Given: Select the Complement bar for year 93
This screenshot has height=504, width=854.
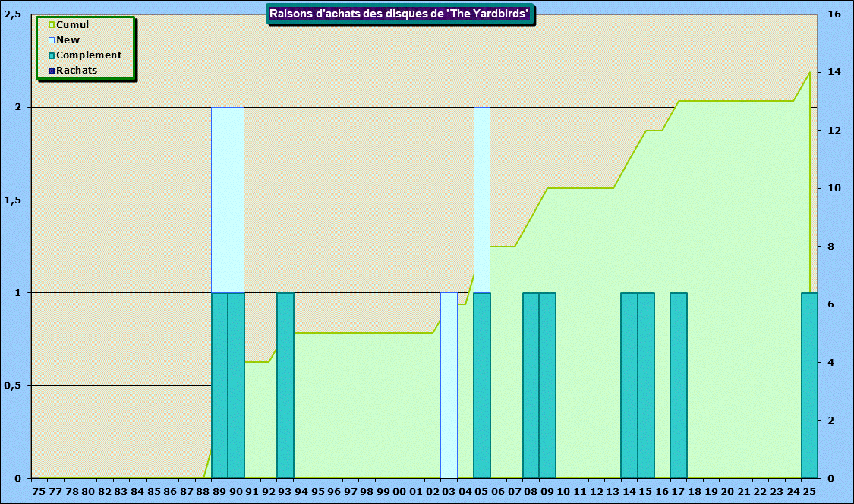Looking at the screenshot, I should click(285, 385).
